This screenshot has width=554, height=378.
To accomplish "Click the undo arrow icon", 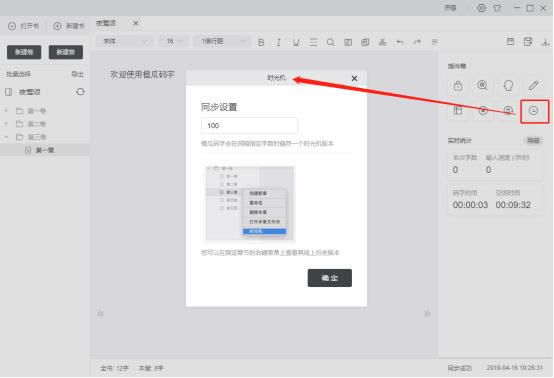I will (400, 42).
